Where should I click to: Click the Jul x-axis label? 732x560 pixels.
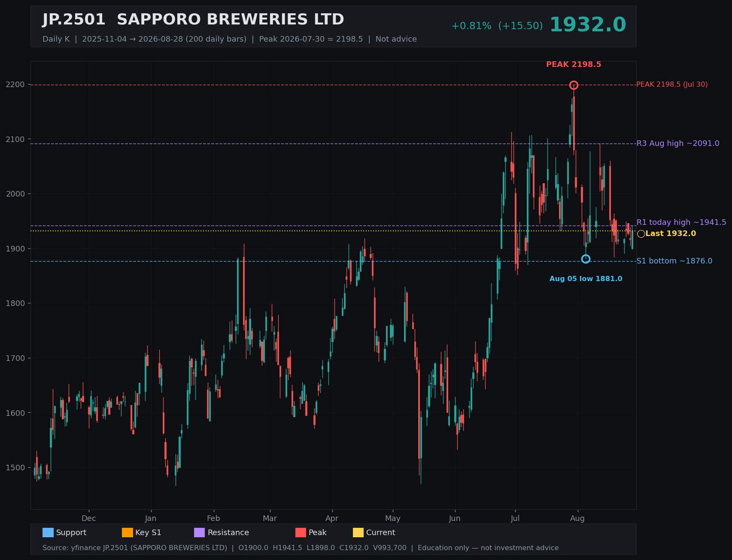(515, 518)
